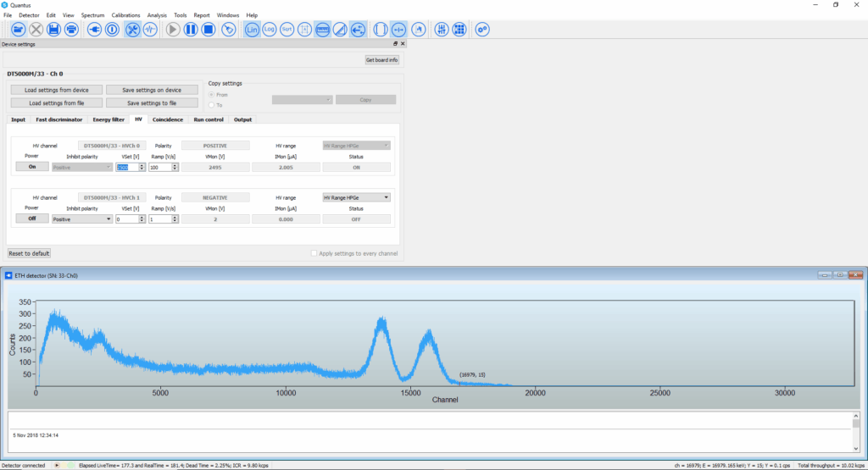Click HVCh 1 Ramp spinner arrows
Viewport: 868px width, 470px height.
coord(175,219)
